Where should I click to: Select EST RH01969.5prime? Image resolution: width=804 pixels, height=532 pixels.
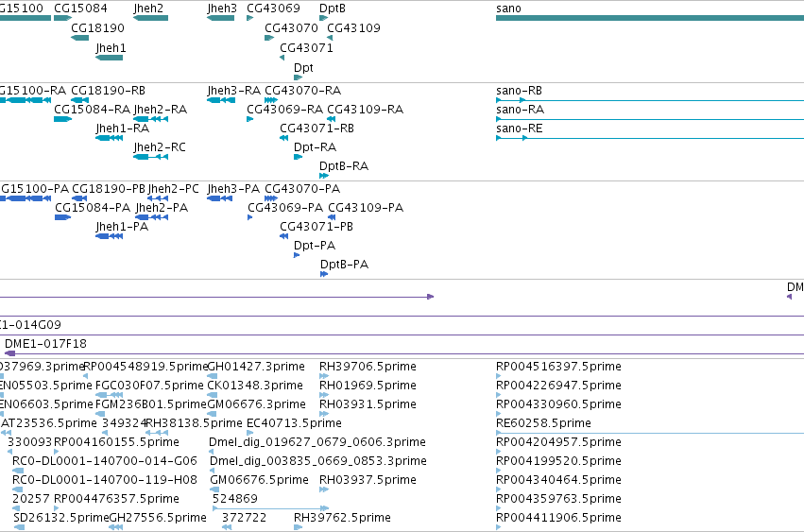click(368, 386)
